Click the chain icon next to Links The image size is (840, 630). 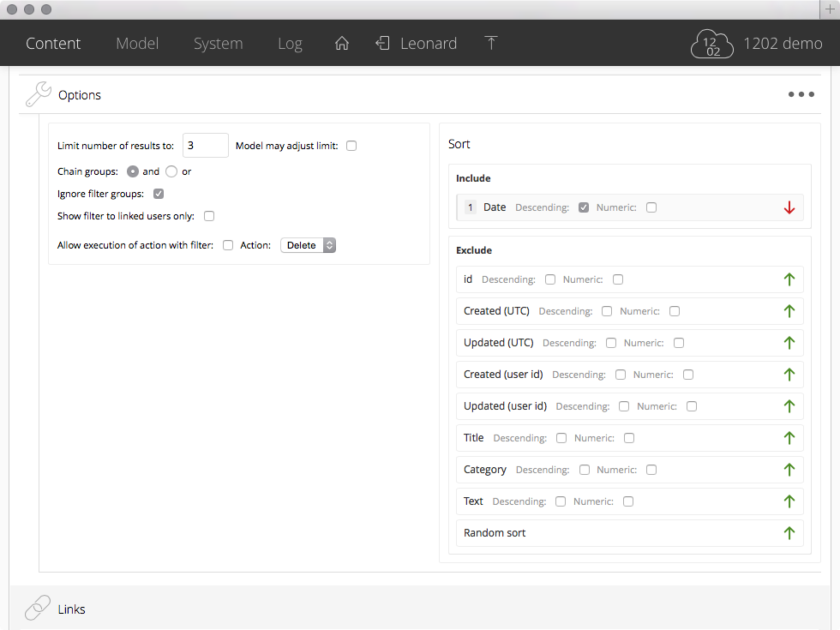click(x=38, y=609)
